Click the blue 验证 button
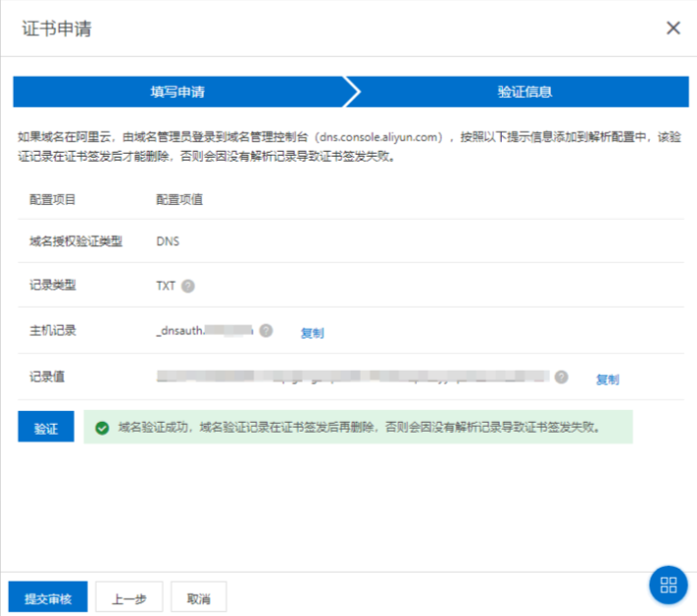This screenshot has height=616, width=697. [x=45, y=427]
